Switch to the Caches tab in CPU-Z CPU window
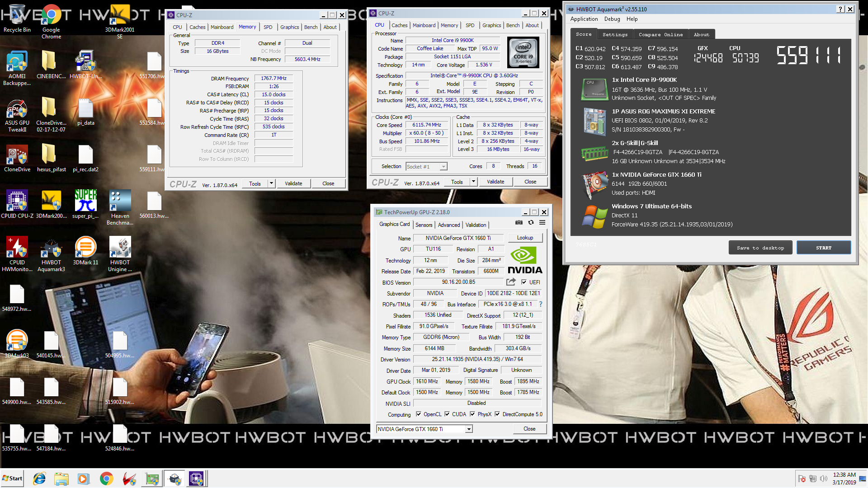Viewport: 868px width, 488px height. [x=400, y=25]
